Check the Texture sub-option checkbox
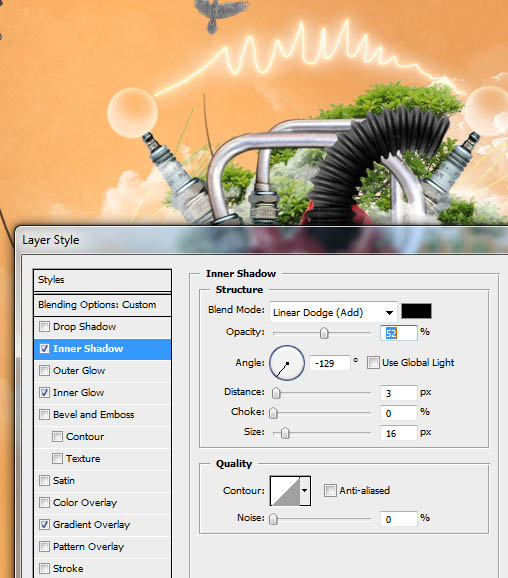 (57, 459)
